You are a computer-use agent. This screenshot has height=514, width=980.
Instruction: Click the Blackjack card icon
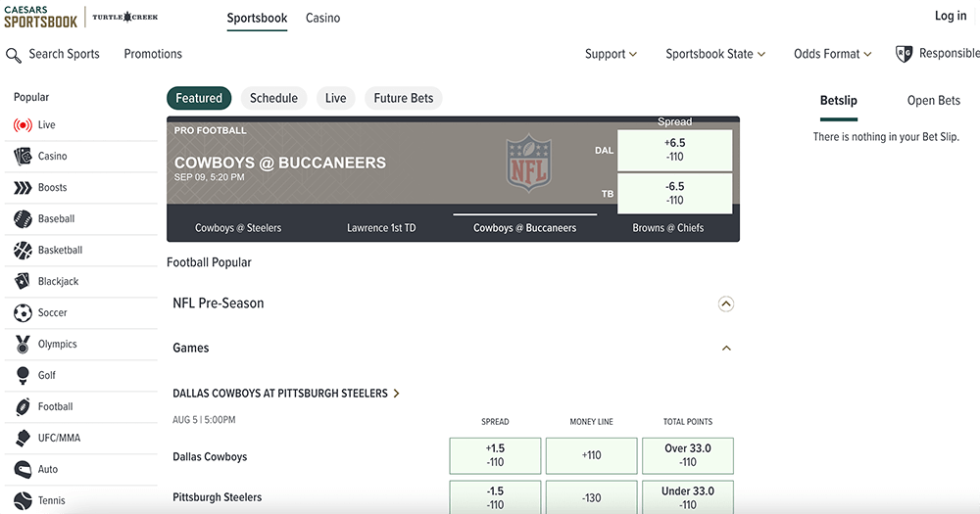pos(23,281)
